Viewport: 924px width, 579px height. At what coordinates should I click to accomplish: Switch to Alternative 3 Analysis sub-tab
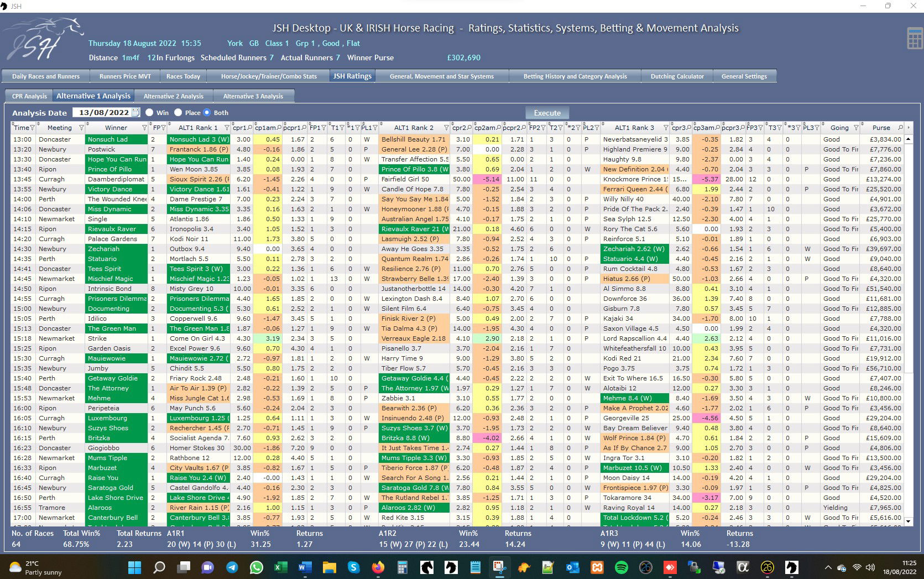click(253, 96)
